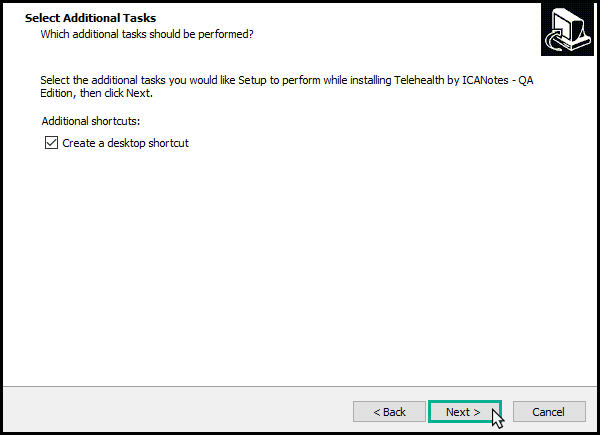Uncheck the Create a desktop shortcut checkbox
The height and width of the screenshot is (435, 600).
(51, 143)
